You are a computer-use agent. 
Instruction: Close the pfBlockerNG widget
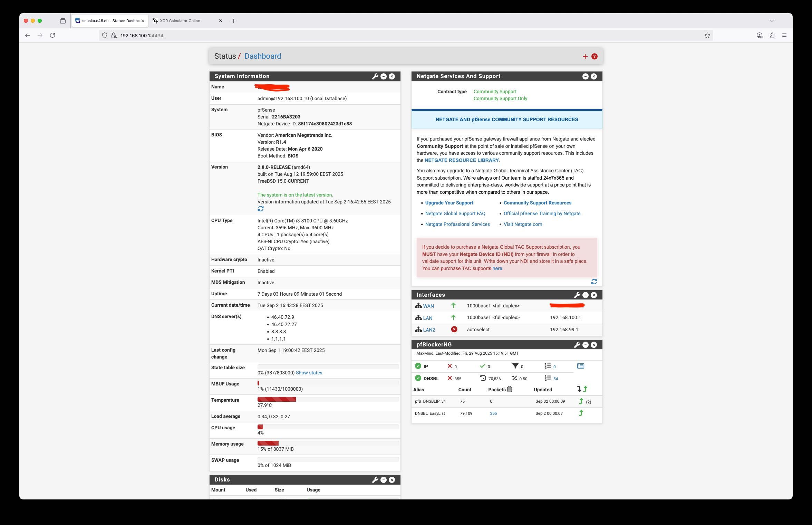[594, 345]
